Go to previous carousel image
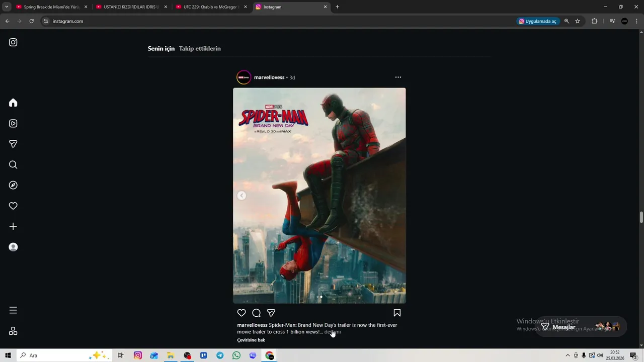 [x=242, y=196]
